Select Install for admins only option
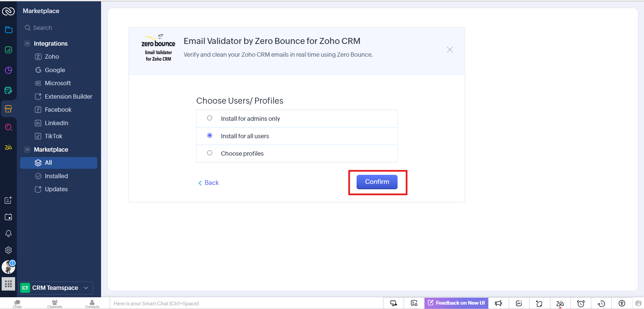The height and width of the screenshot is (309, 644). coord(210,118)
